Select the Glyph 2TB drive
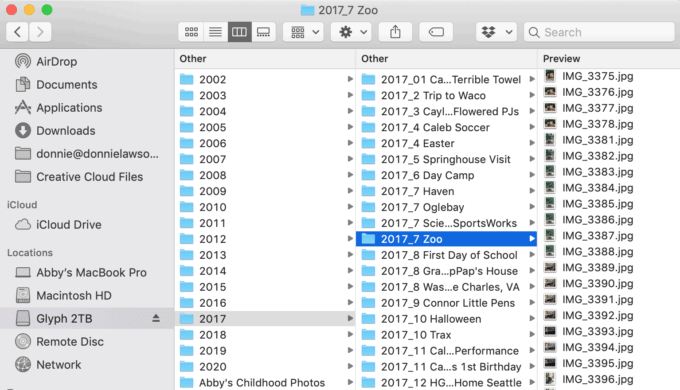 [x=87, y=318]
